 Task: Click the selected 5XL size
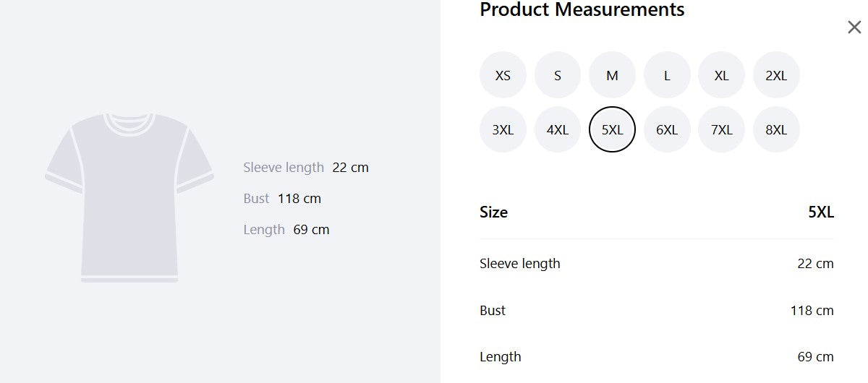pos(612,130)
